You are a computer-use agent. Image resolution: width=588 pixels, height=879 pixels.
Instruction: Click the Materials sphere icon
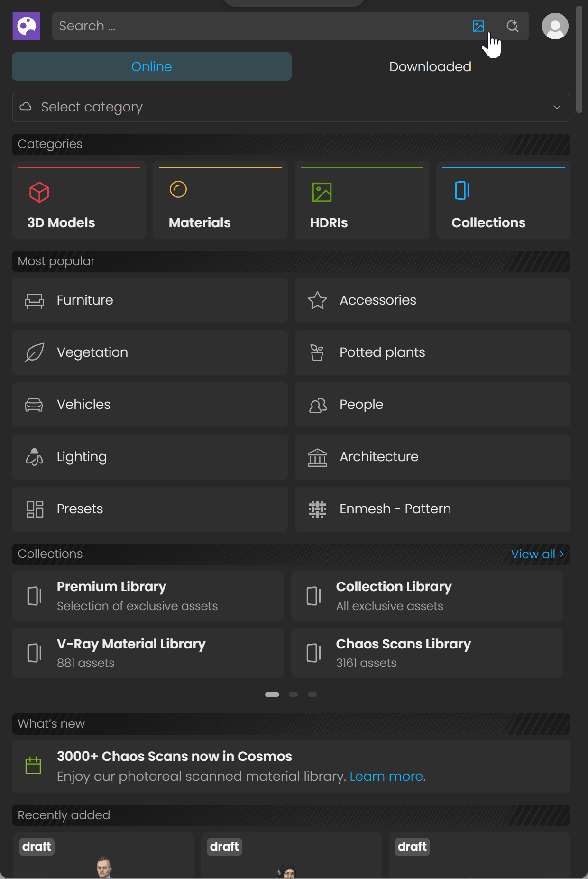pyautogui.click(x=178, y=190)
